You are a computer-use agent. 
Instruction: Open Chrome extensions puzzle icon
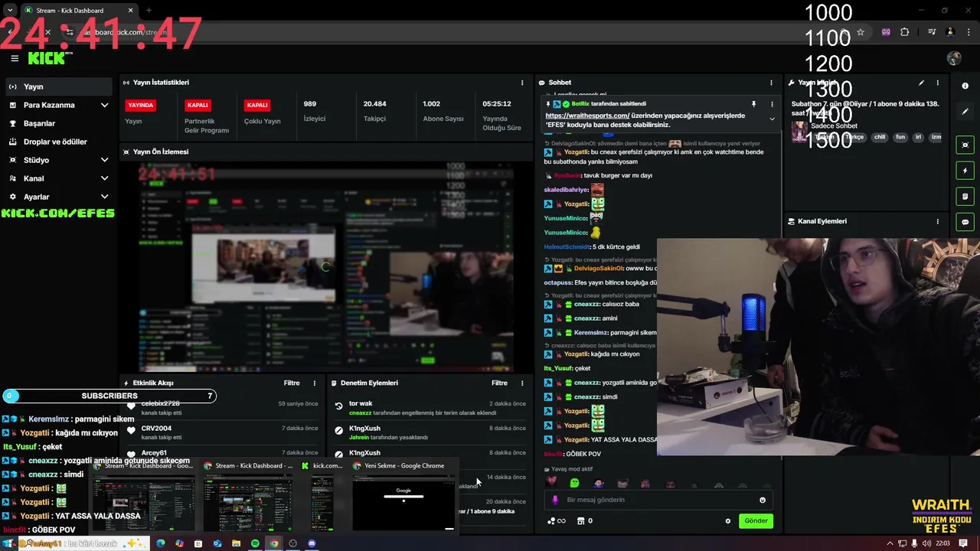[x=905, y=32]
